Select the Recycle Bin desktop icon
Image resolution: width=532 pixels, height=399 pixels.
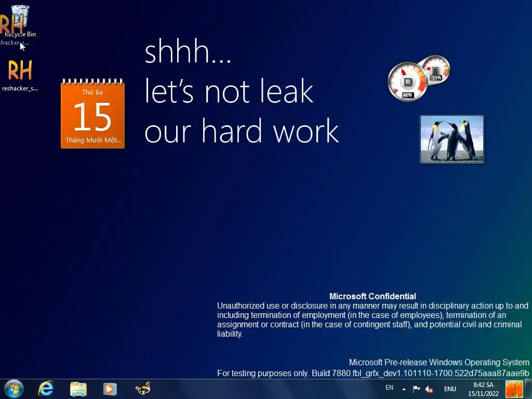[20, 20]
